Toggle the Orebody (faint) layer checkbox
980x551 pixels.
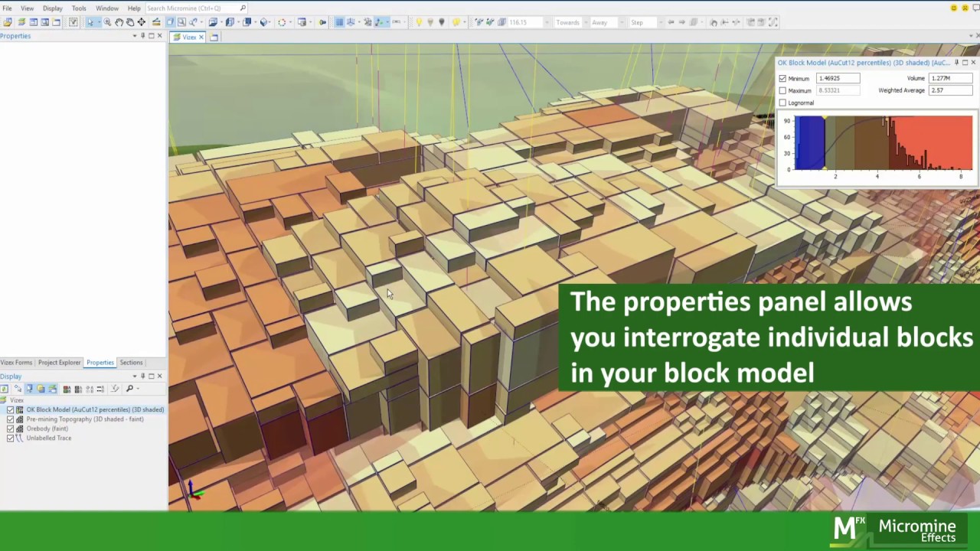(11, 429)
